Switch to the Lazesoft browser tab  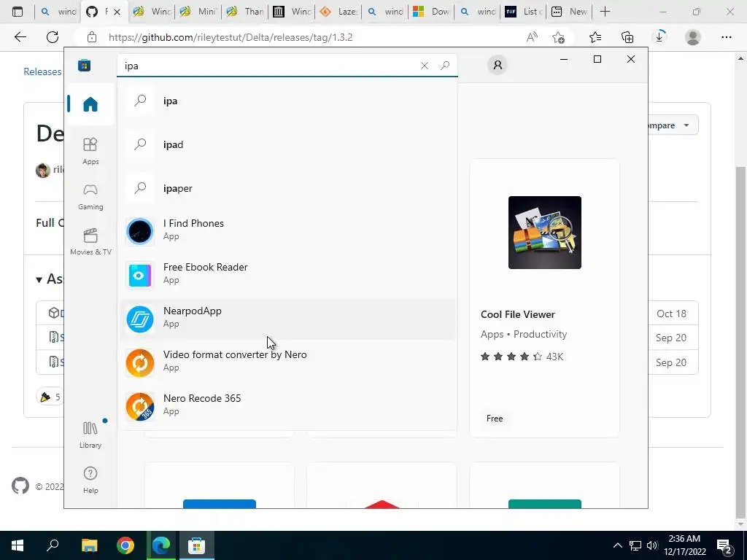pyautogui.click(x=338, y=12)
